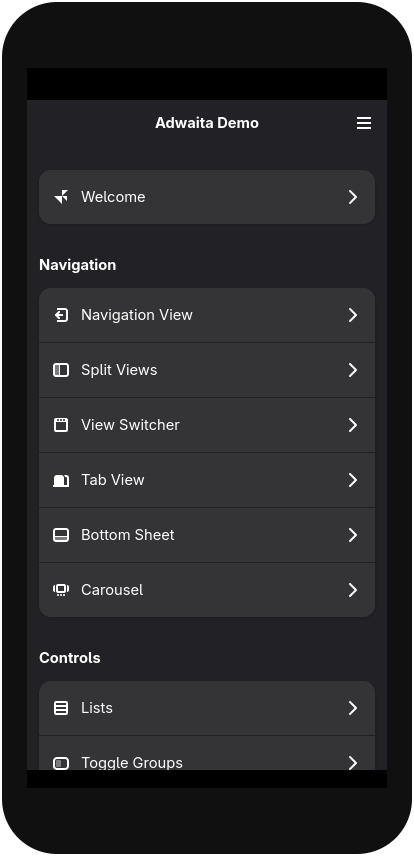Click the Tab View icon

coord(61,480)
